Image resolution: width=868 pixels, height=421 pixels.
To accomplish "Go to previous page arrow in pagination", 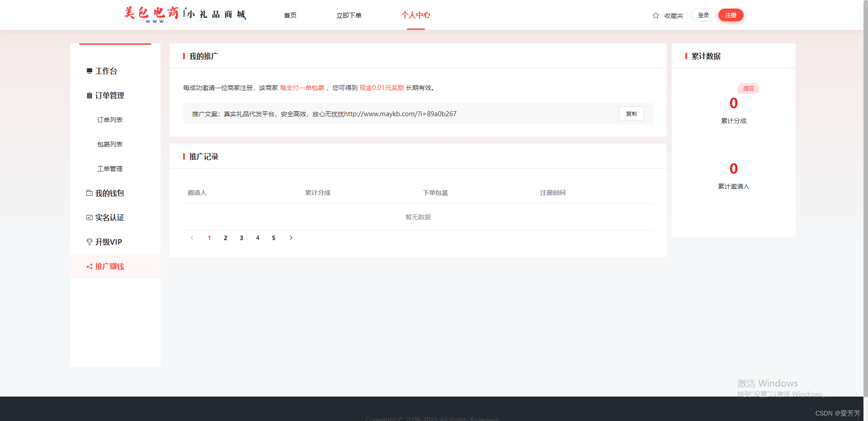I will [192, 238].
